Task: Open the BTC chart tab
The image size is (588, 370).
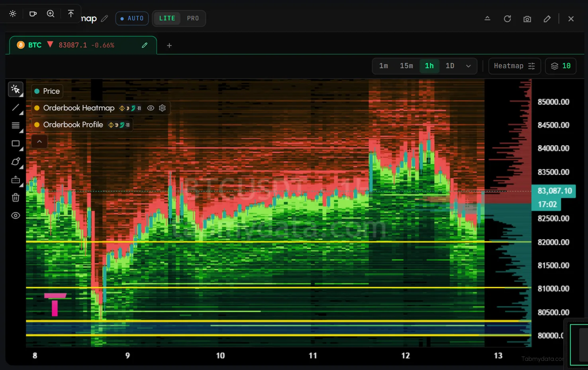Action: 83,45
